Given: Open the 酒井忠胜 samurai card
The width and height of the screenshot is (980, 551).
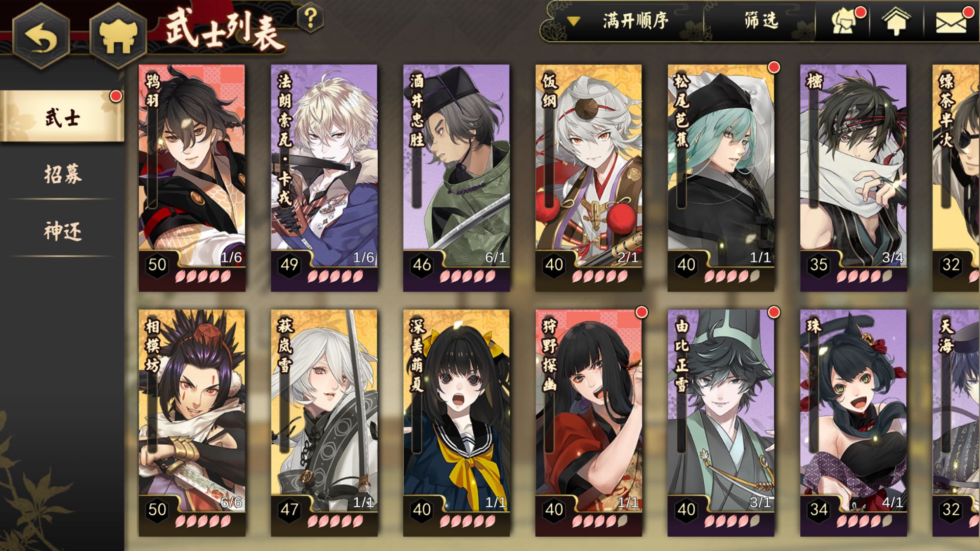Looking at the screenshot, I should click(457, 178).
